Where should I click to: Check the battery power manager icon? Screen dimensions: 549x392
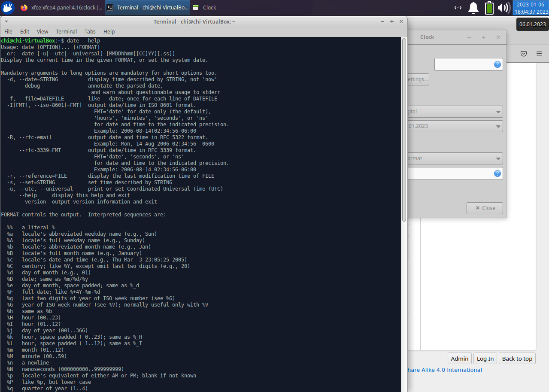(x=489, y=7)
